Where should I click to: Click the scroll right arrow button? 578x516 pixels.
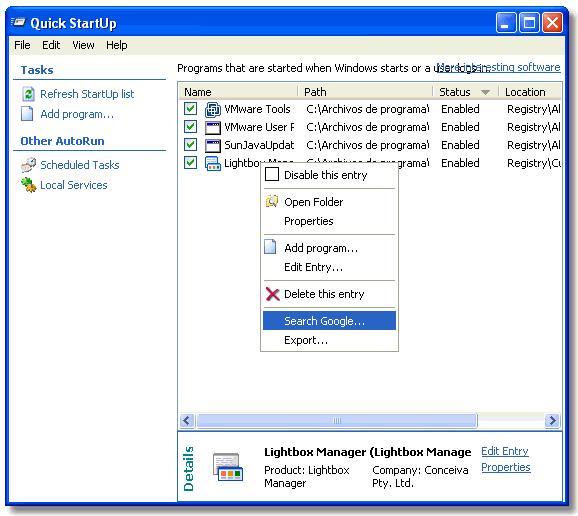point(552,421)
